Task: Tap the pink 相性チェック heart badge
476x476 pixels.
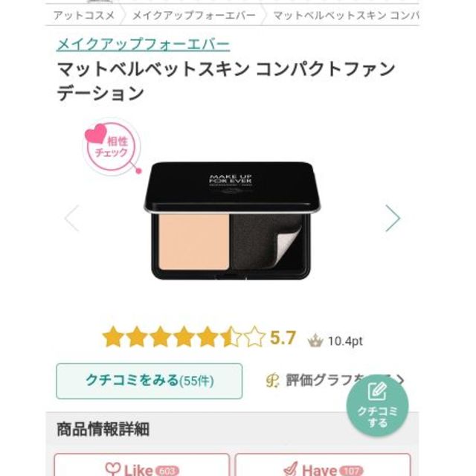Action: (112, 147)
